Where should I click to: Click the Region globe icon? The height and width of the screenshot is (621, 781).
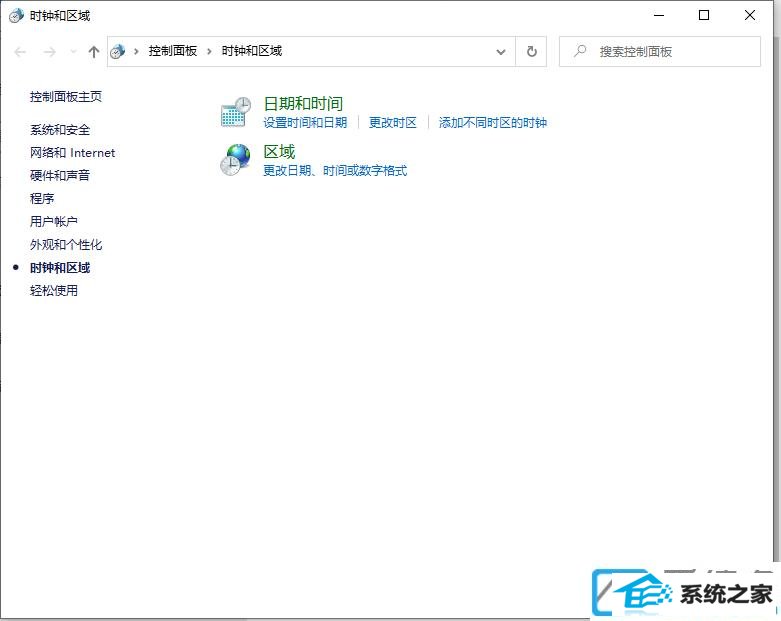click(235, 160)
